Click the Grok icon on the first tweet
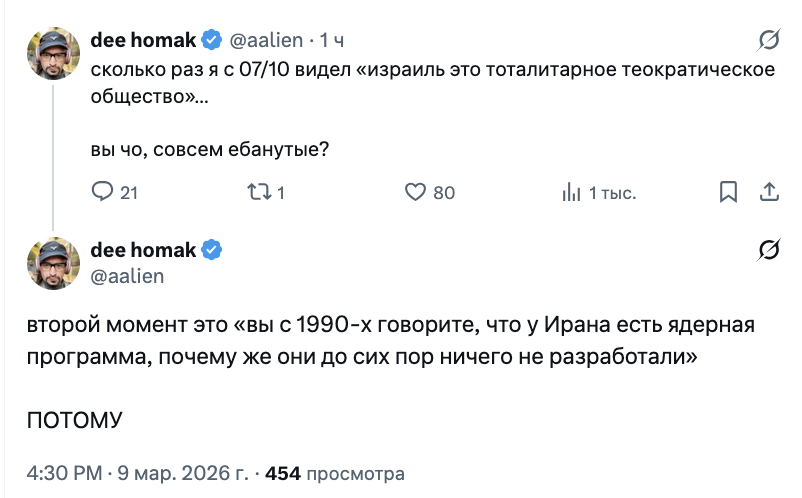The width and height of the screenshot is (802, 498). pyautogui.click(x=769, y=40)
